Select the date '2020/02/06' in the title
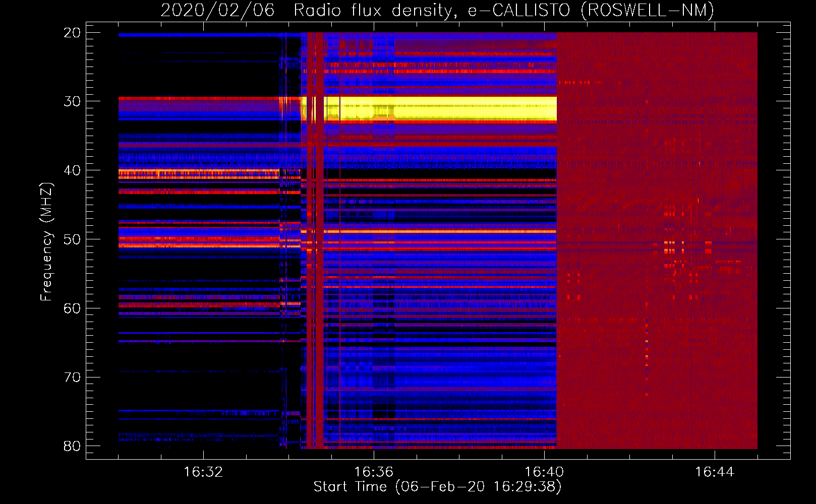The image size is (816, 504). [217, 10]
